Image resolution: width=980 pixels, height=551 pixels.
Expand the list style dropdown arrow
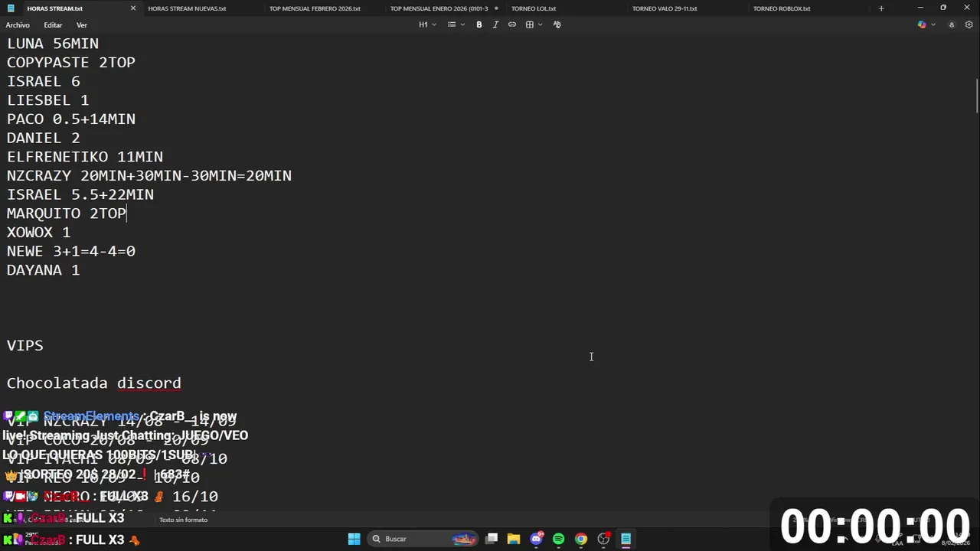coord(462,24)
